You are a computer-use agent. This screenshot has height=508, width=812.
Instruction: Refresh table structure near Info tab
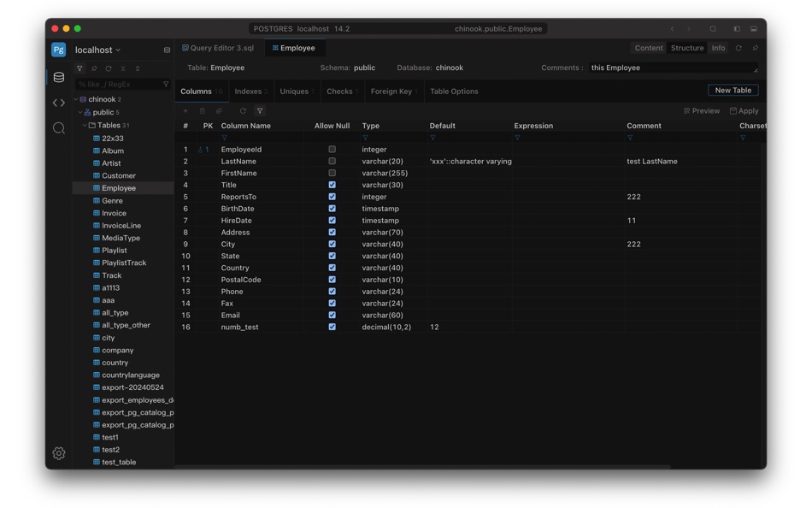739,48
